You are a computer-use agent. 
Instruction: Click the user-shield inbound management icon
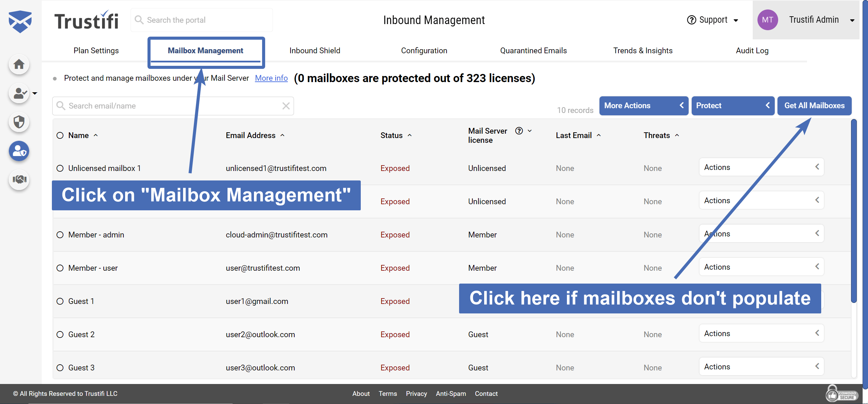(19, 151)
